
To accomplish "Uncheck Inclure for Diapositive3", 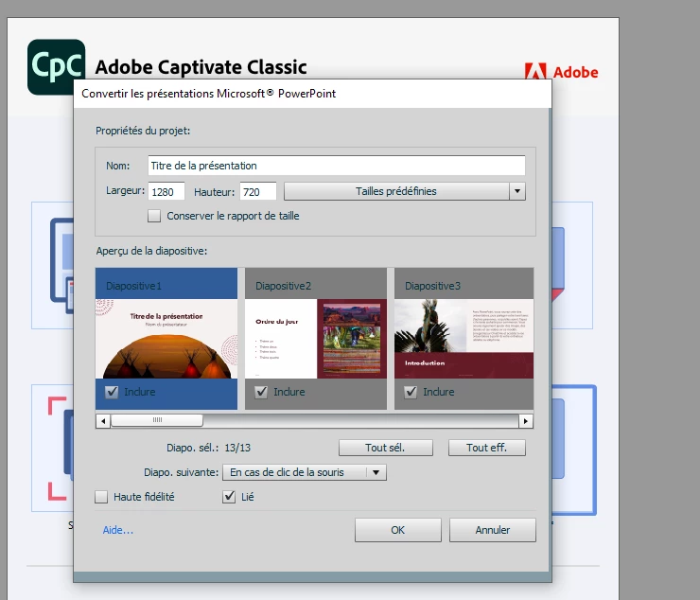I will (411, 392).
